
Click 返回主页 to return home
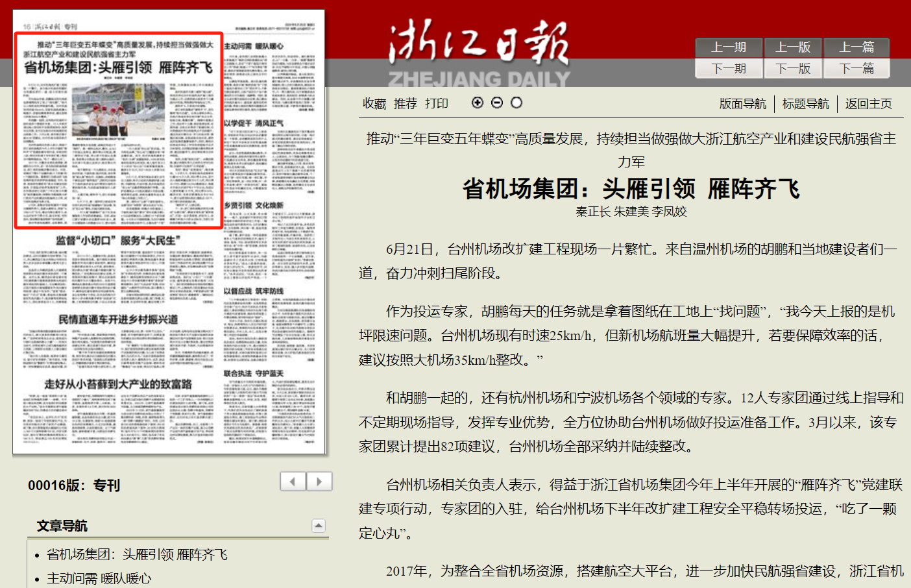[x=869, y=104]
